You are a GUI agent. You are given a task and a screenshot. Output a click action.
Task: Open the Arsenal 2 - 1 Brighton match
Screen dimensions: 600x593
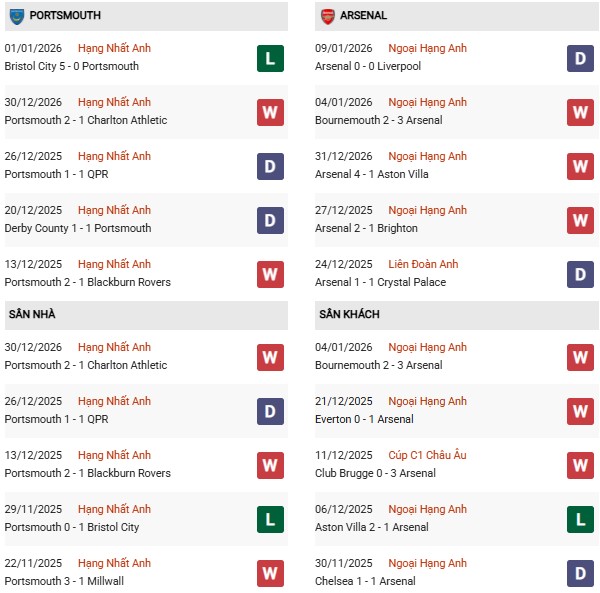367,228
